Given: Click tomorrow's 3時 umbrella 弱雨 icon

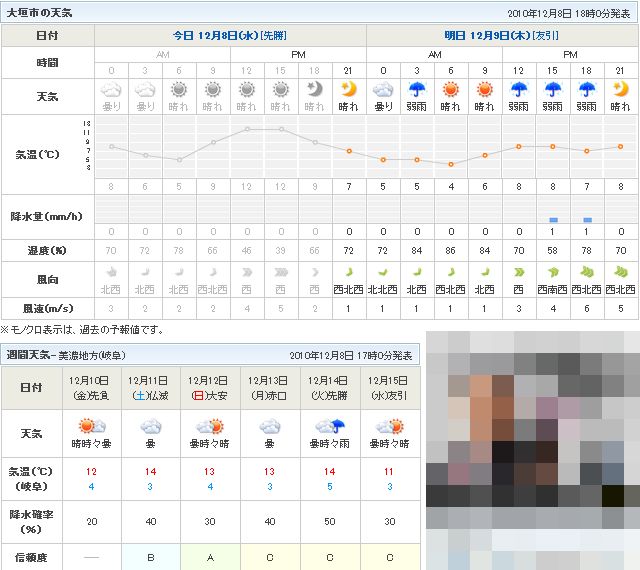Looking at the screenshot, I should 417,89.
